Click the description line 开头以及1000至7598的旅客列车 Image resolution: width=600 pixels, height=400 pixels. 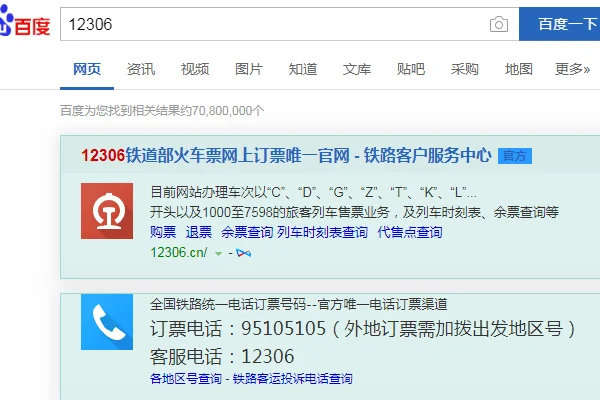pyautogui.click(x=354, y=212)
